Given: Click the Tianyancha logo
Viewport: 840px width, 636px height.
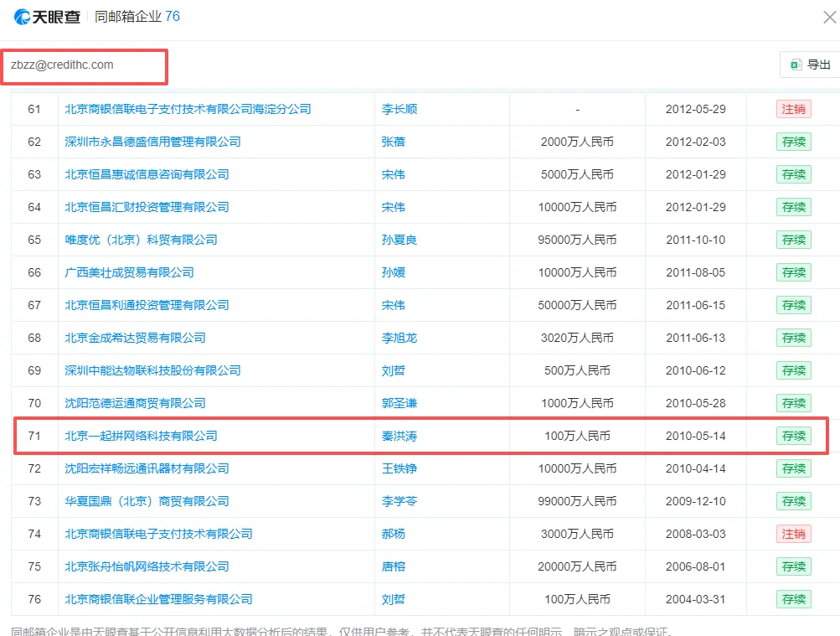Looking at the screenshot, I should pos(47,17).
